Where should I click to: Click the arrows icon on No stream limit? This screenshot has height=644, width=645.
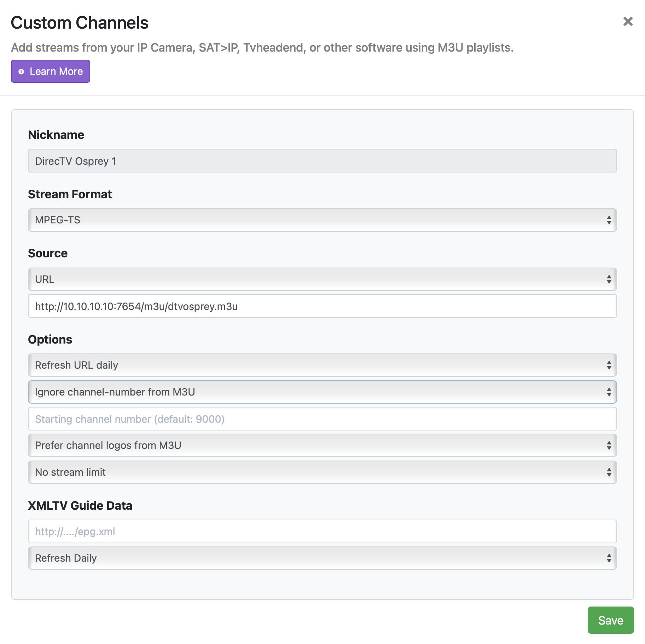[609, 472]
